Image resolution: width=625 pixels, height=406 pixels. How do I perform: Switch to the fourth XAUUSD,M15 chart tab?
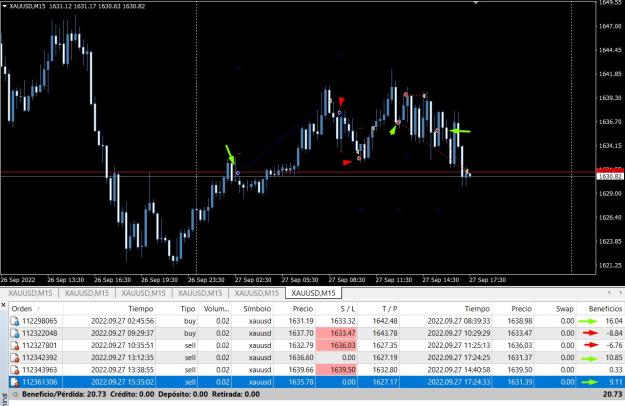point(200,293)
